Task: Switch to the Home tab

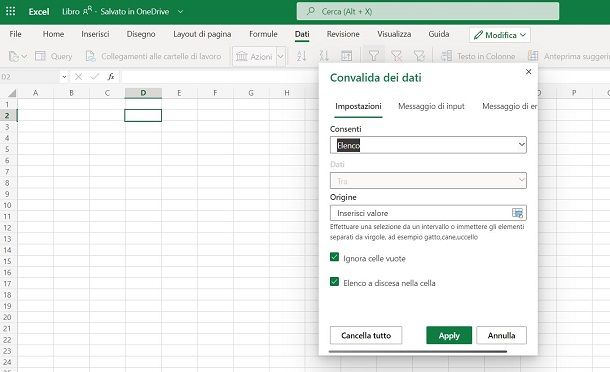Action: tap(53, 34)
